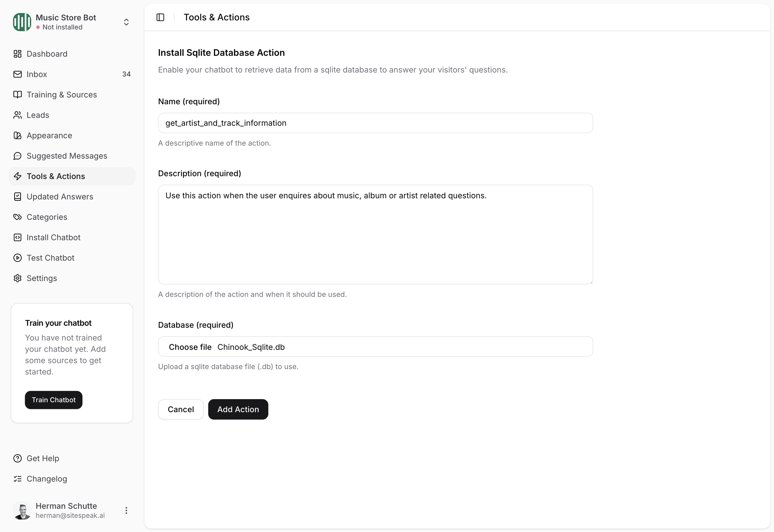Click the Training & Sources book icon
The image size is (774, 532).
[x=17, y=95]
